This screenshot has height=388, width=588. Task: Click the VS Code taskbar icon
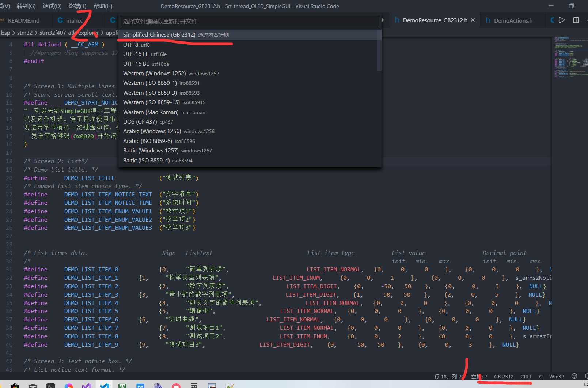pyautogui.click(x=105, y=385)
